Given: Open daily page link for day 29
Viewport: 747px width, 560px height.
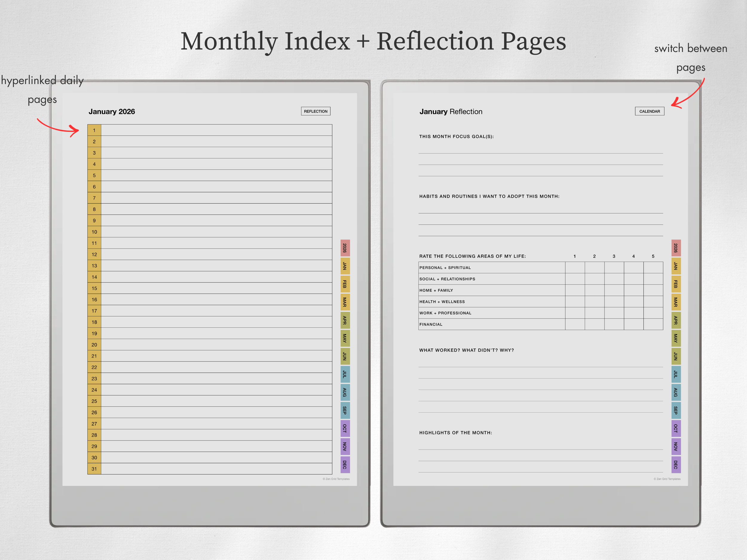Looking at the screenshot, I should [94, 446].
